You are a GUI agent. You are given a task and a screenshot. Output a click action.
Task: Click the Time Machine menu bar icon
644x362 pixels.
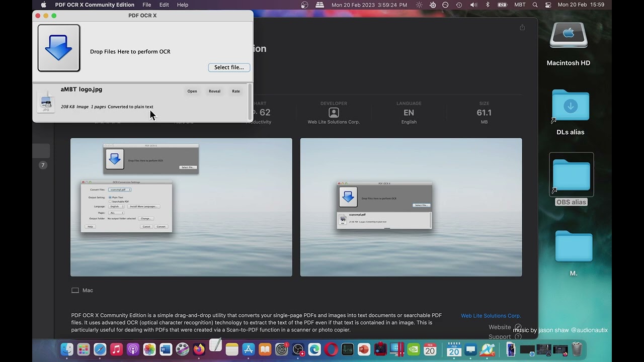point(459,5)
